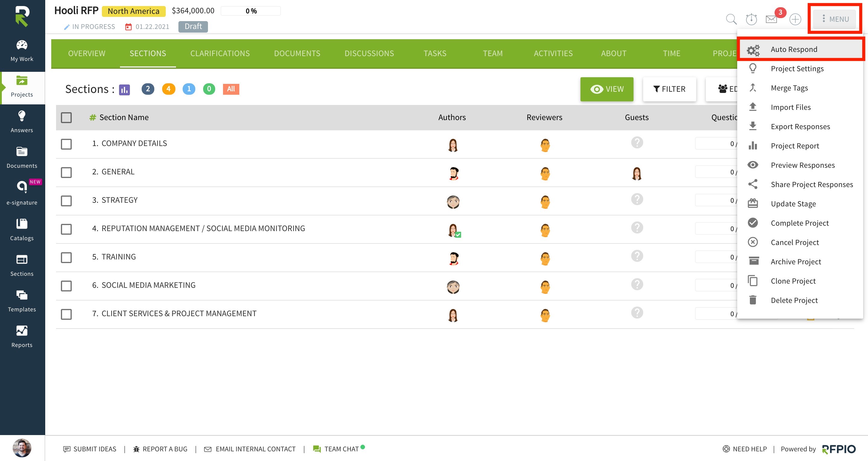The width and height of the screenshot is (868, 461).
Task: Click the user profile avatar bottom left
Action: click(x=22, y=448)
